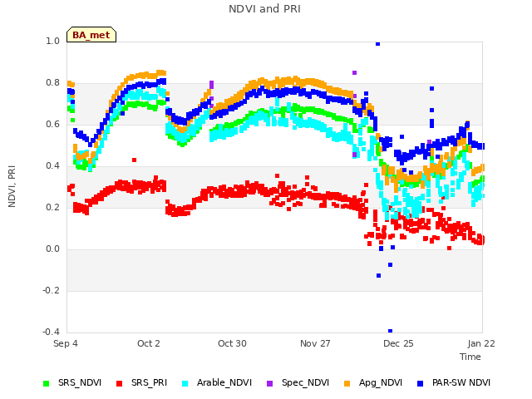This screenshot has height=399, width=532.
Task: Toggle PAR-SW NDVI series in legend
Action: click(454, 382)
